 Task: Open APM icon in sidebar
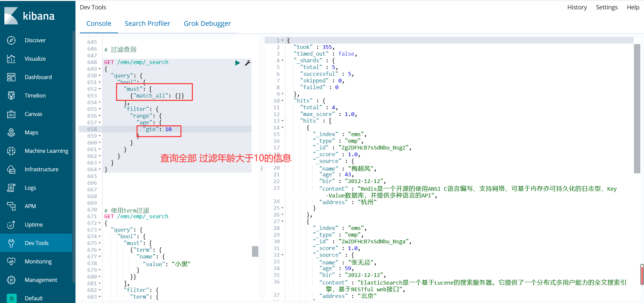coord(11,206)
